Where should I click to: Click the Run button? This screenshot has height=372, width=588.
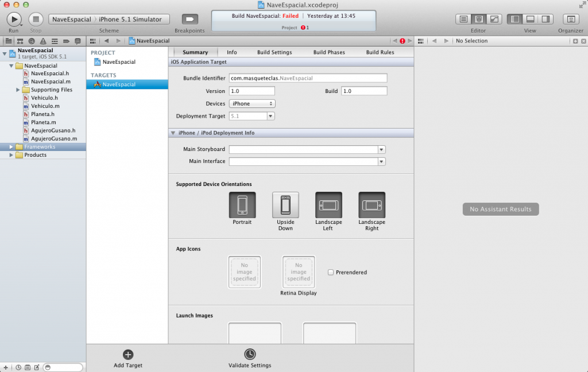pos(14,19)
